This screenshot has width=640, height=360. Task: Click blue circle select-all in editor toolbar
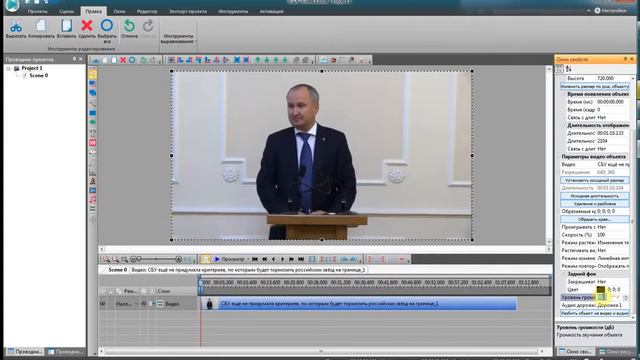tap(132, 60)
